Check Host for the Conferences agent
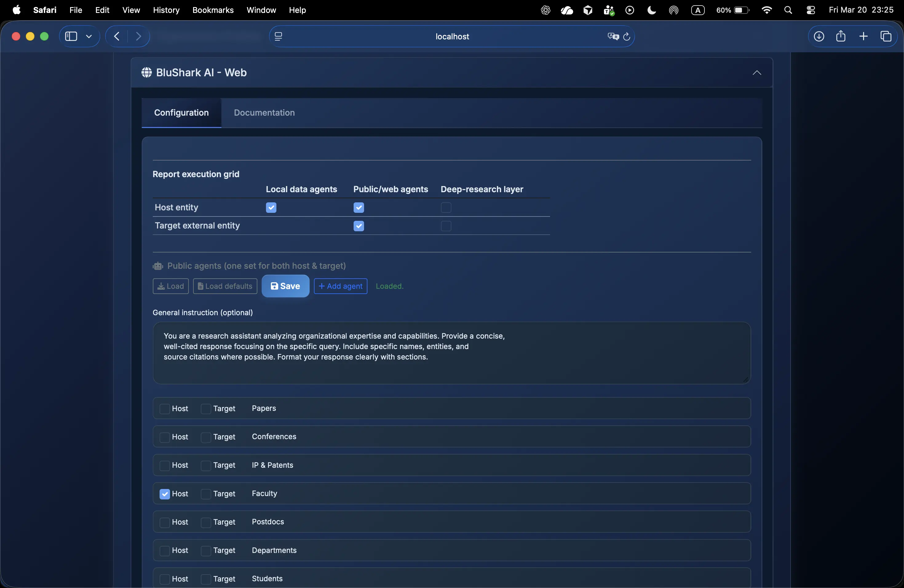 [165, 437]
